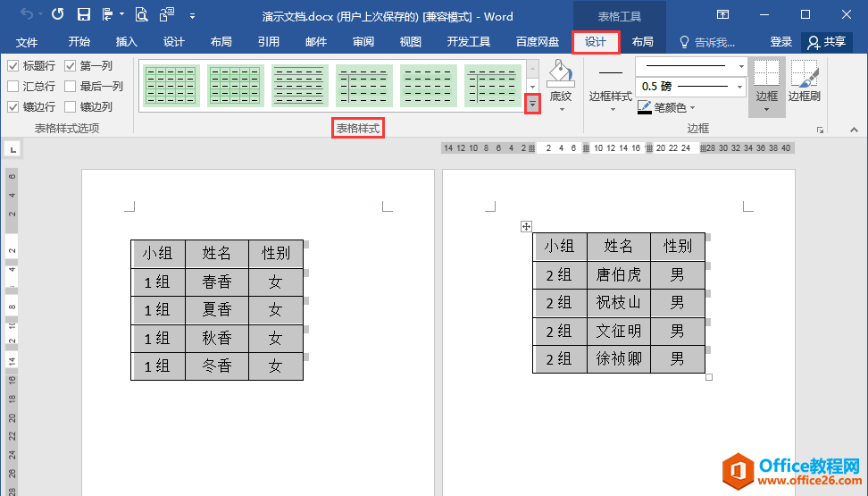Click the 小组 header cell in left table
The image size is (868, 496).
click(158, 254)
